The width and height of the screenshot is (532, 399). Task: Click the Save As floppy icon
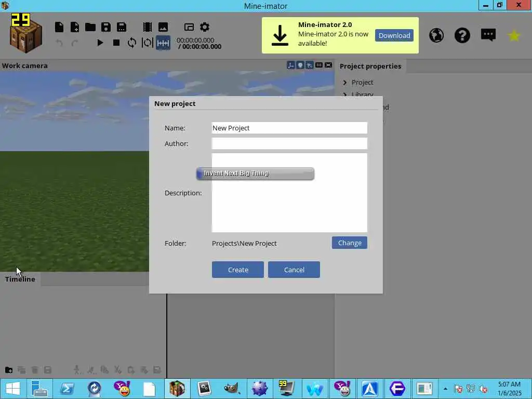tap(122, 27)
